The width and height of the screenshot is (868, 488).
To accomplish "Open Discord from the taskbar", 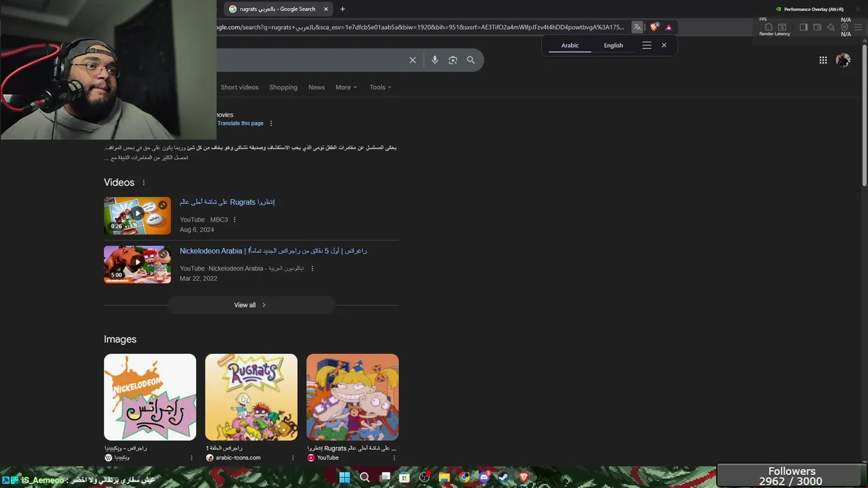I will tap(484, 477).
